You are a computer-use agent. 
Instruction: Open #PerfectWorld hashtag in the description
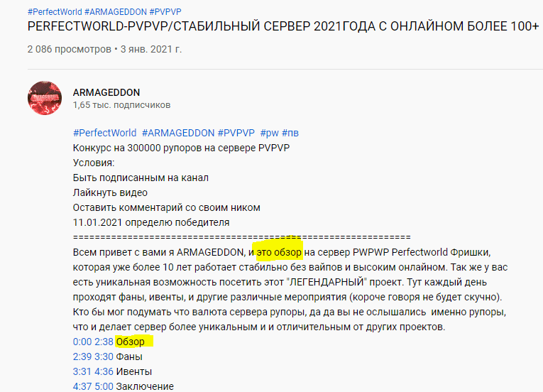click(x=104, y=133)
